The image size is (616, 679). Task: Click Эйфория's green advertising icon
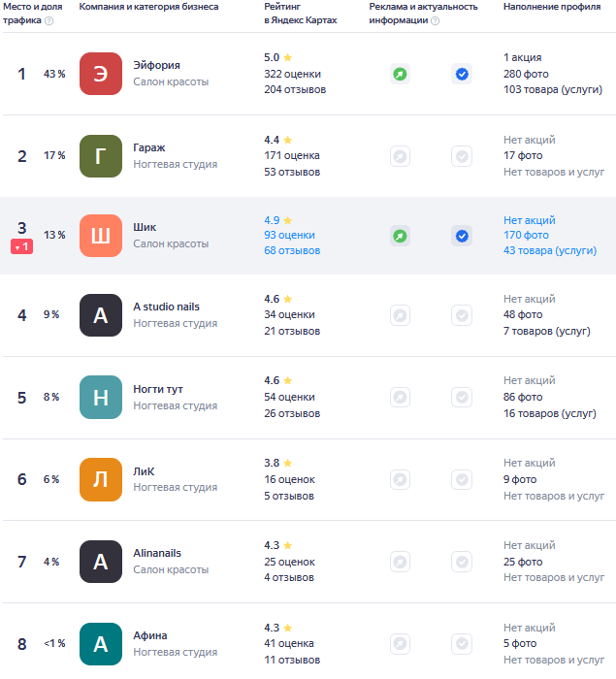(x=400, y=74)
